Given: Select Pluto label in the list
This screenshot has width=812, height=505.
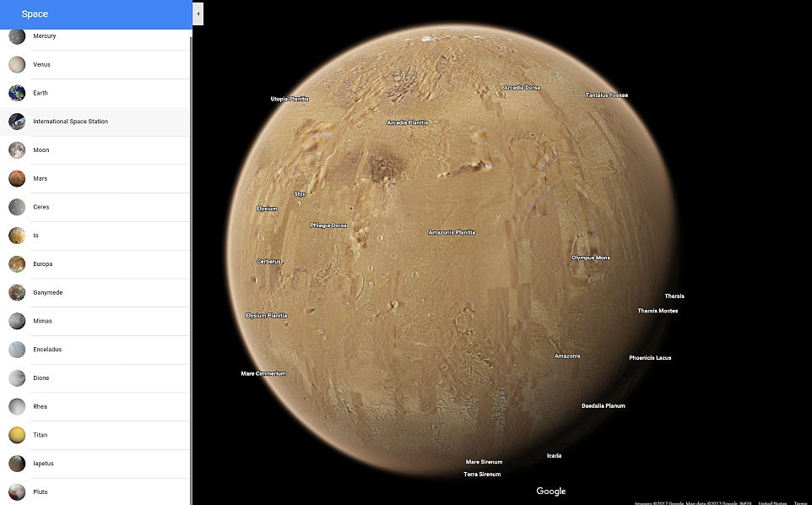Looking at the screenshot, I should [41, 491].
